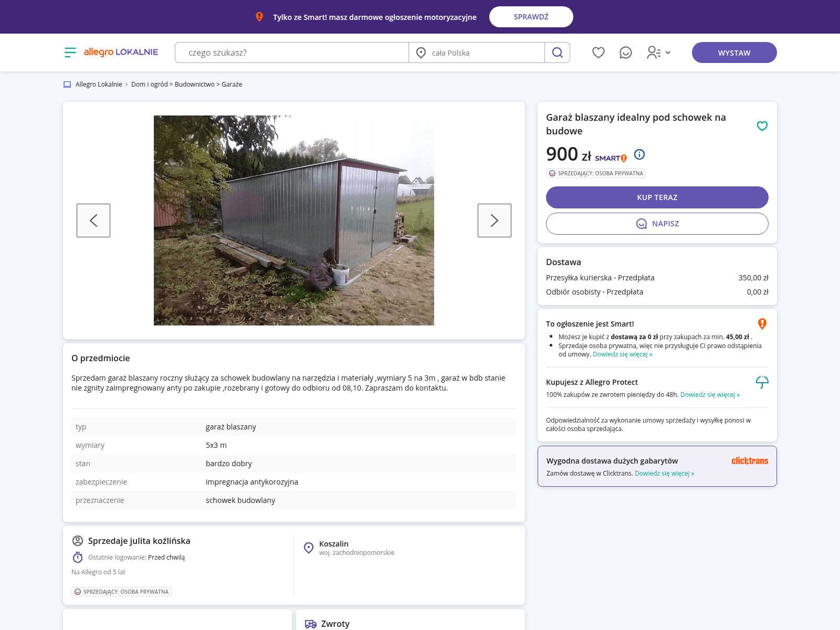Open the user account menu icon
Viewport: 840px width, 630px height.
click(659, 52)
